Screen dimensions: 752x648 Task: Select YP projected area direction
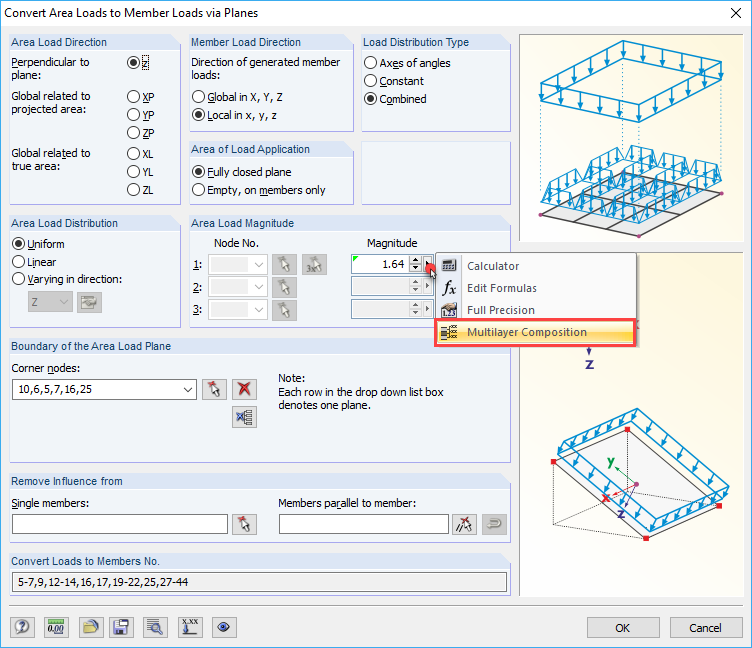[133, 115]
